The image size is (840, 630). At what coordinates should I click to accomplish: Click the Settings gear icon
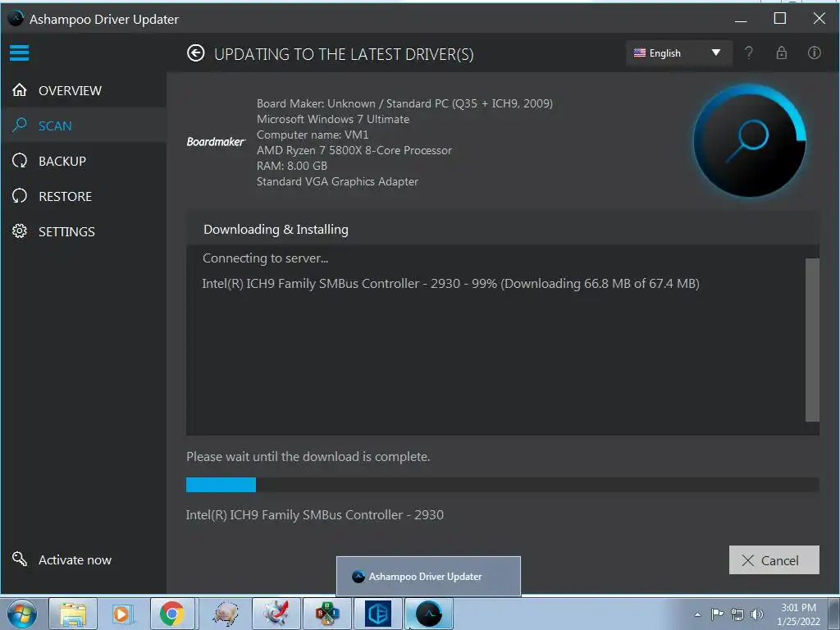pos(20,231)
